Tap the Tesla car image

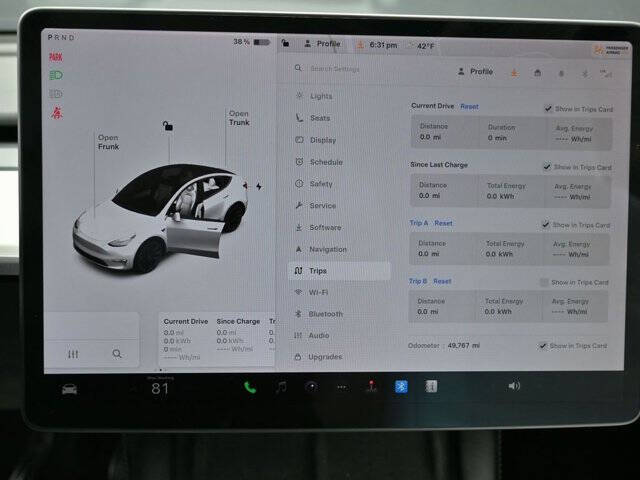[160, 218]
